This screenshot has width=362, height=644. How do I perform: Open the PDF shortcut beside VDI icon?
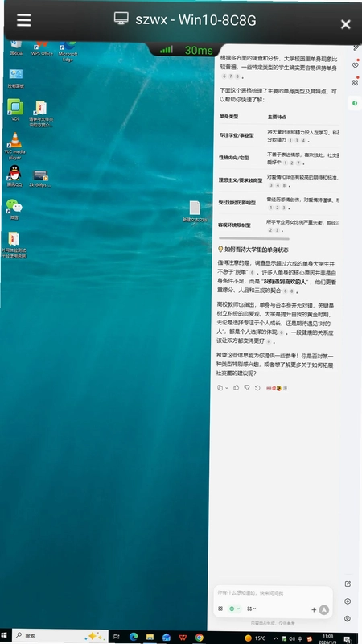[x=41, y=114]
